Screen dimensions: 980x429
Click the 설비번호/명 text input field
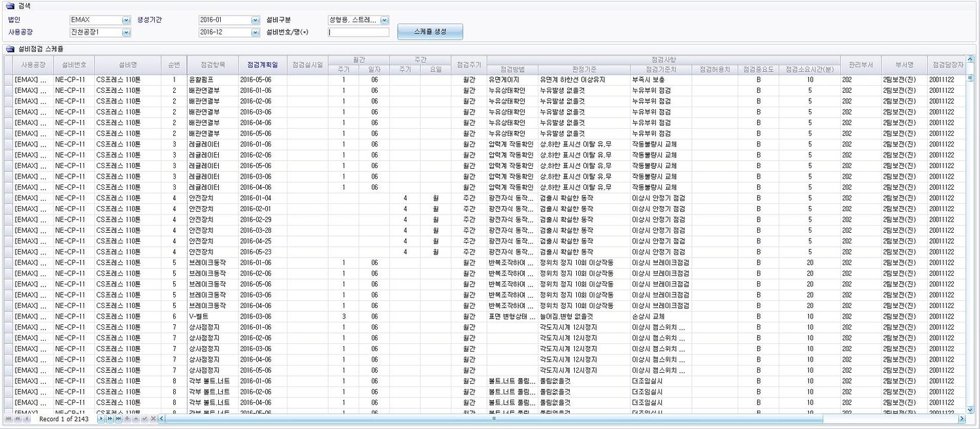click(x=359, y=32)
